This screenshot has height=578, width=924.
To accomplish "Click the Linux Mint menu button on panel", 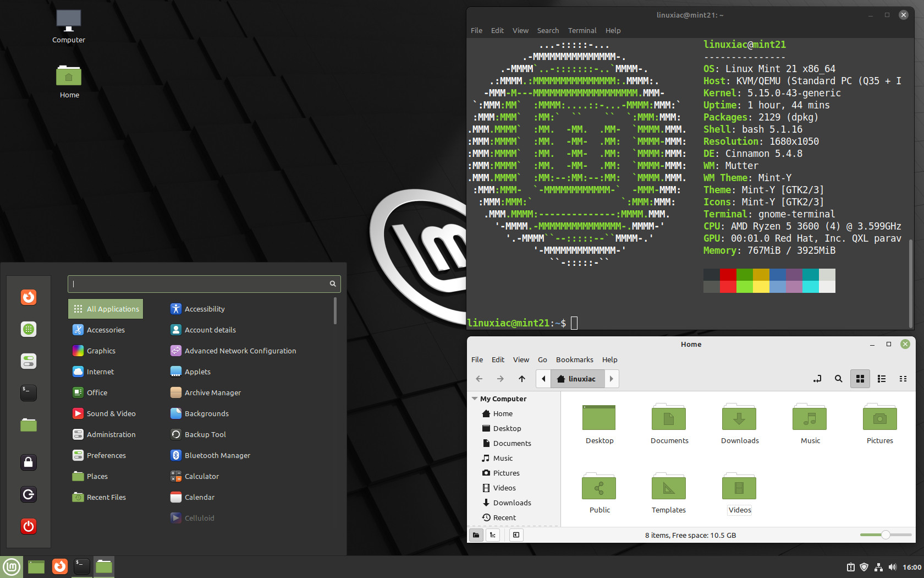I will click(12, 566).
